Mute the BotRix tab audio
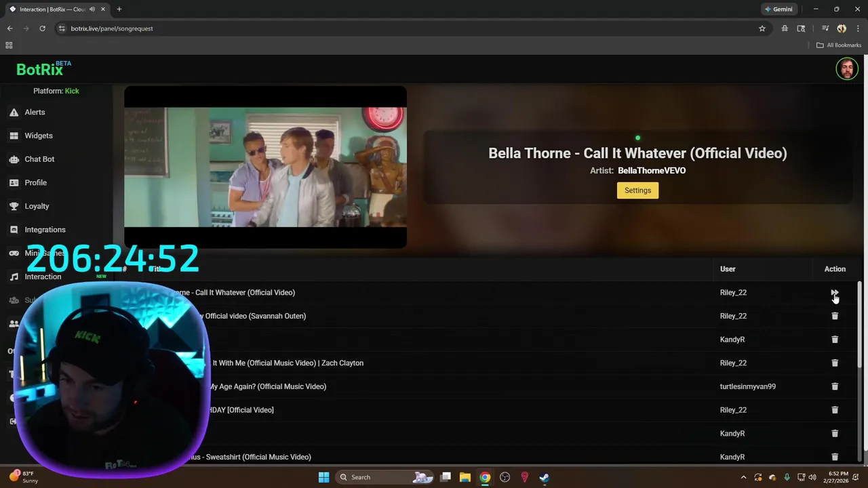 click(92, 9)
